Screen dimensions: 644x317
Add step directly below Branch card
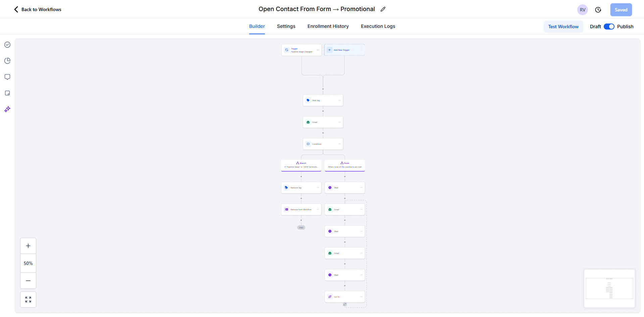301,177
